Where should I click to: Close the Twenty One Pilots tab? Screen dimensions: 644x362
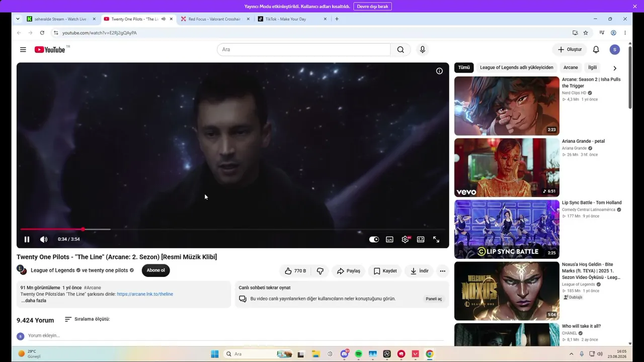point(171,19)
